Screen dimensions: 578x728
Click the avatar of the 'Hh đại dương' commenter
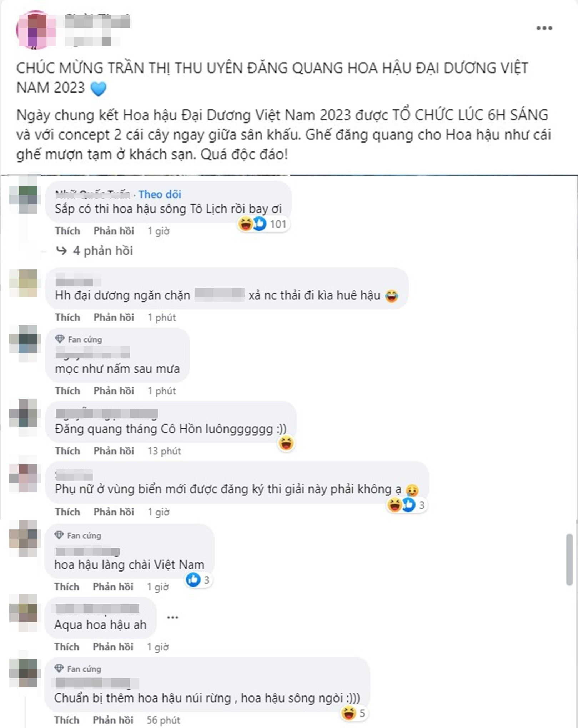[23, 283]
